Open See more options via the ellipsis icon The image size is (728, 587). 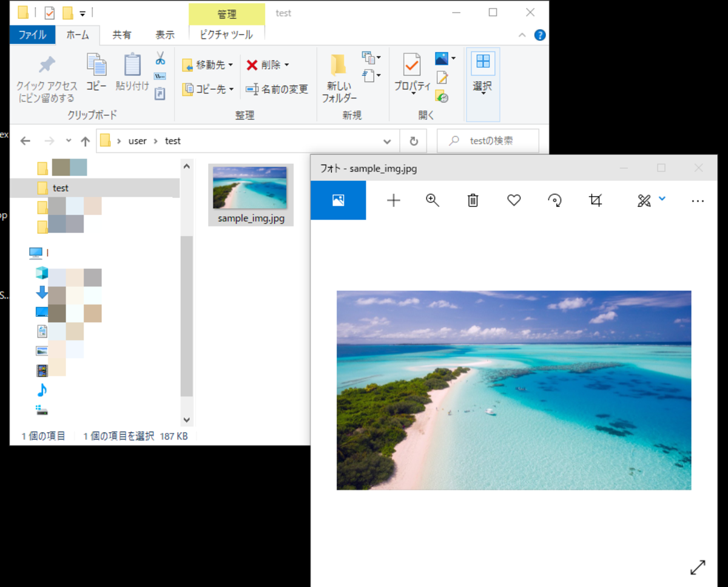pyautogui.click(x=698, y=201)
